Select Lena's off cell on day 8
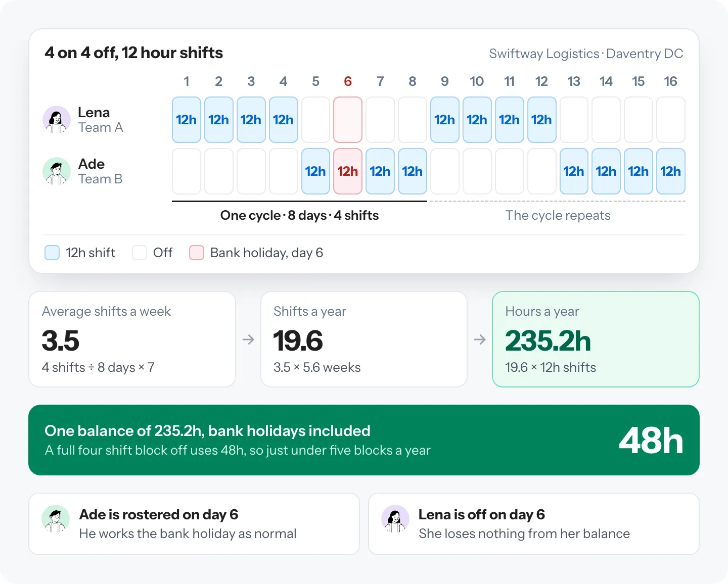This screenshot has width=728, height=584. pyautogui.click(x=413, y=120)
